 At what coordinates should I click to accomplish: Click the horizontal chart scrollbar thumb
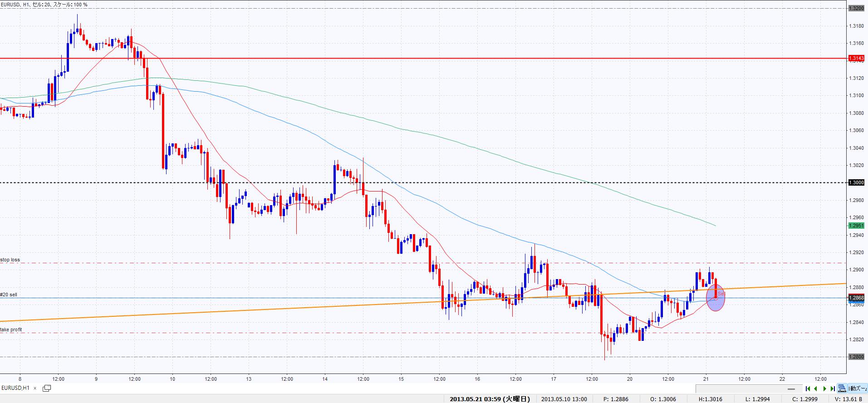(791, 389)
